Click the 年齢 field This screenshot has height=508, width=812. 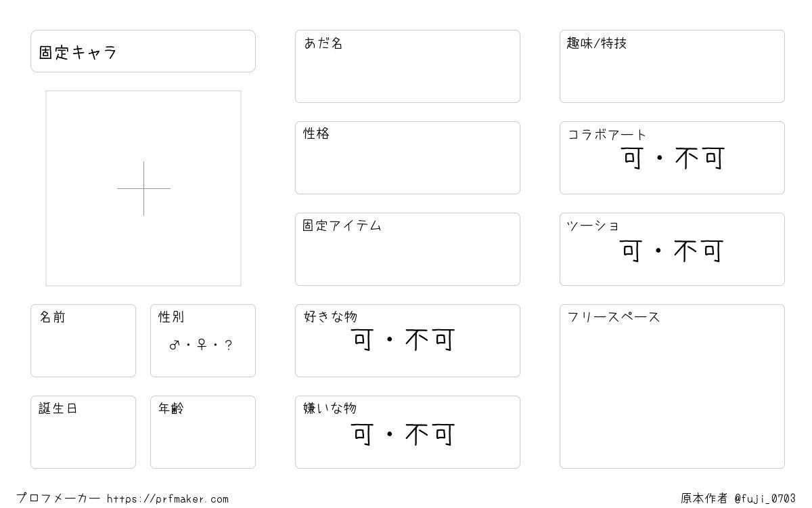(x=203, y=432)
